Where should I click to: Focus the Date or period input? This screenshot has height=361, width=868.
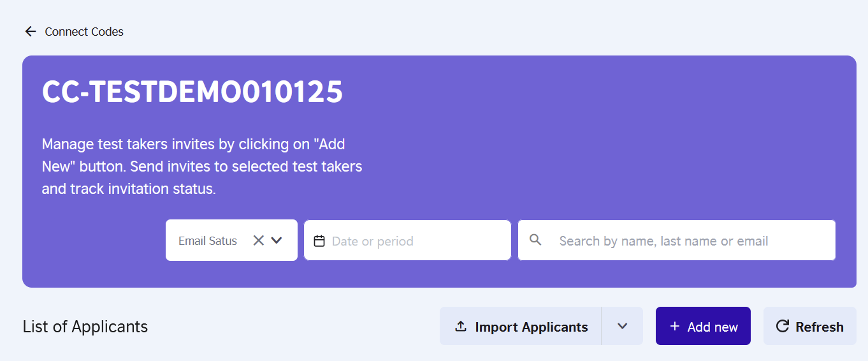click(x=407, y=240)
